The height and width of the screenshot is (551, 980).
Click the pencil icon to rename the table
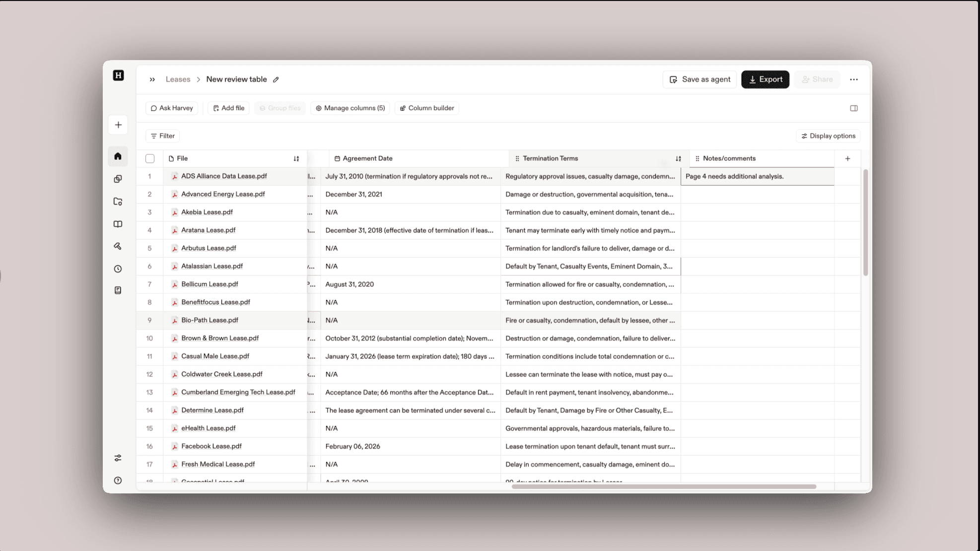(x=276, y=79)
